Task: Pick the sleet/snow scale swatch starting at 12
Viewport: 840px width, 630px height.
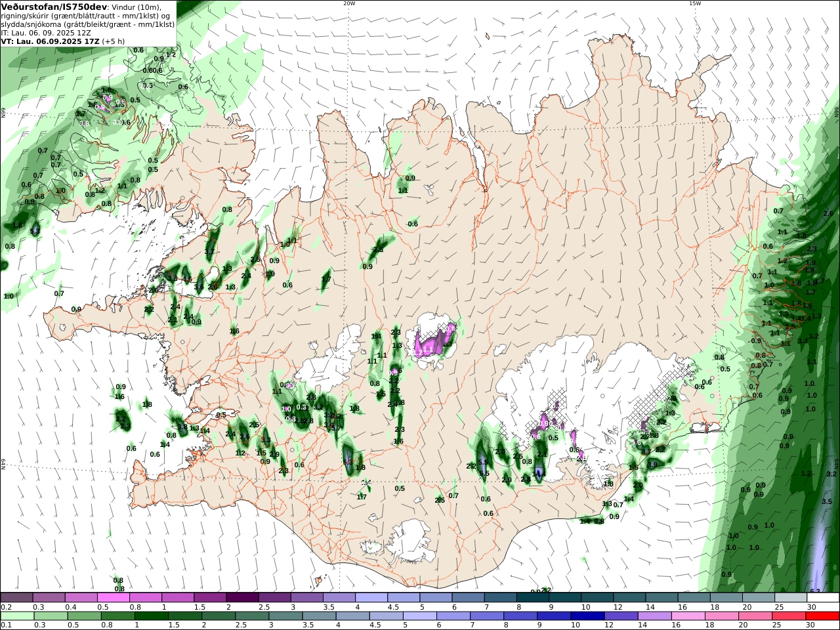Action: [629, 597]
